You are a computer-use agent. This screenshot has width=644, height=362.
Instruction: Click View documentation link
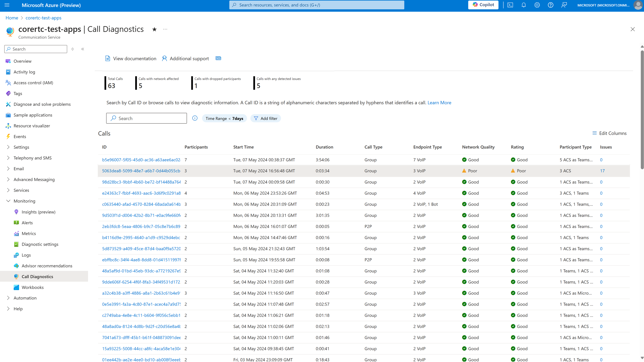pos(131,58)
